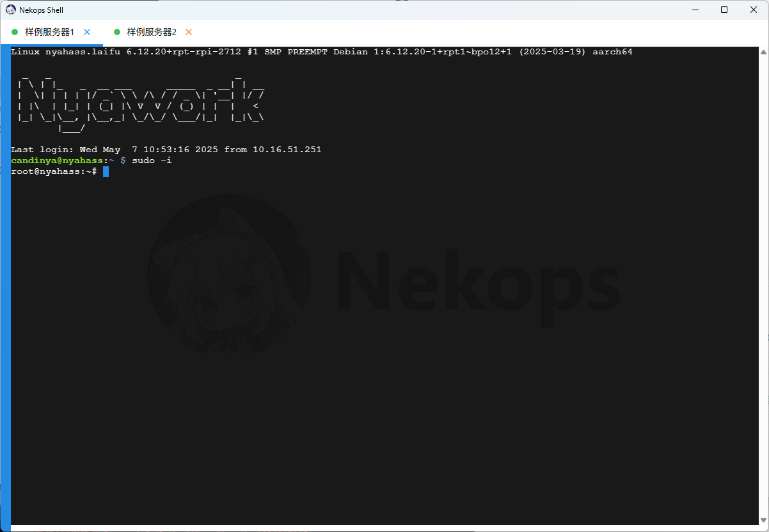Screen dimensions: 769x532
Task: Minimize the Nekops Shell window
Action: 695,10
